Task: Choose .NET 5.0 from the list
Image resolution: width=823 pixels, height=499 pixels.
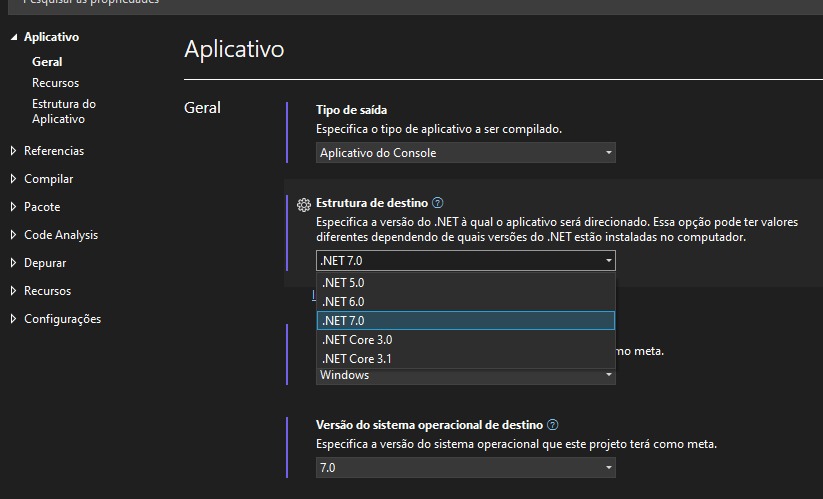Action: pyautogui.click(x=466, y=283)
